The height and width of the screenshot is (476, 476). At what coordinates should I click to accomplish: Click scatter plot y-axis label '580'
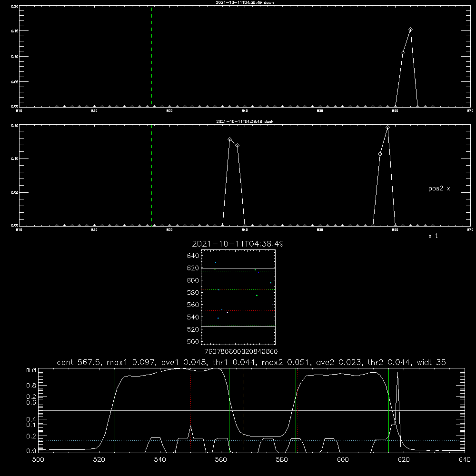193,293
